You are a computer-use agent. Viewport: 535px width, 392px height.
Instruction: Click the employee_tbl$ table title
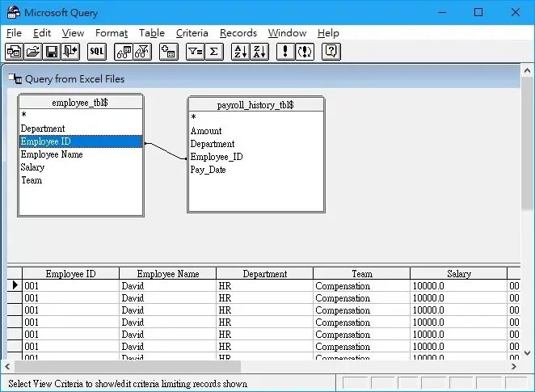pos(80,103)
